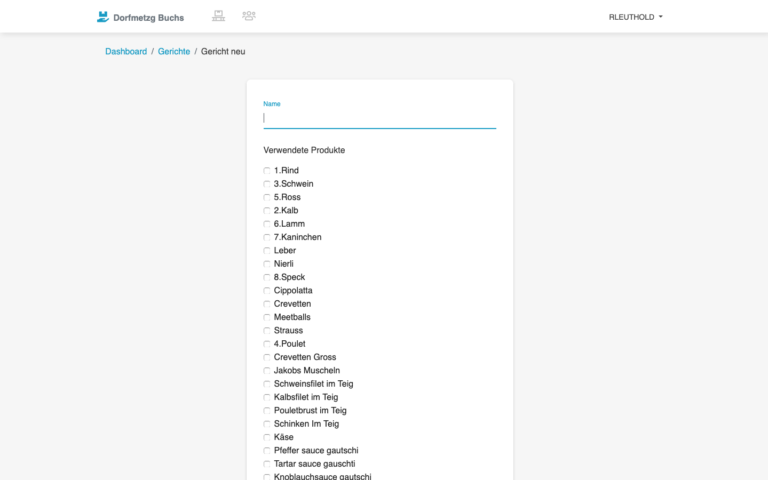Go to Dashboard breadcrumb link
Screen dimensions: 768x480
tap(126, 51)
